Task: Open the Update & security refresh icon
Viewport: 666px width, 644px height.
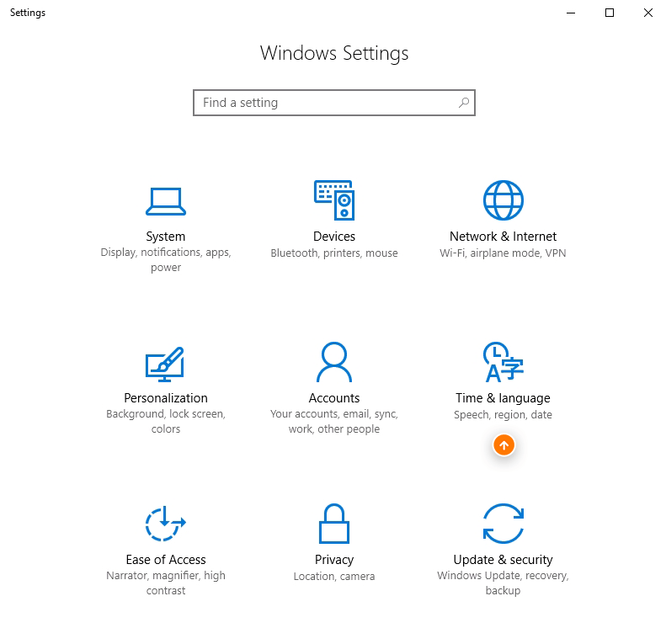Action: pos(503,524)
